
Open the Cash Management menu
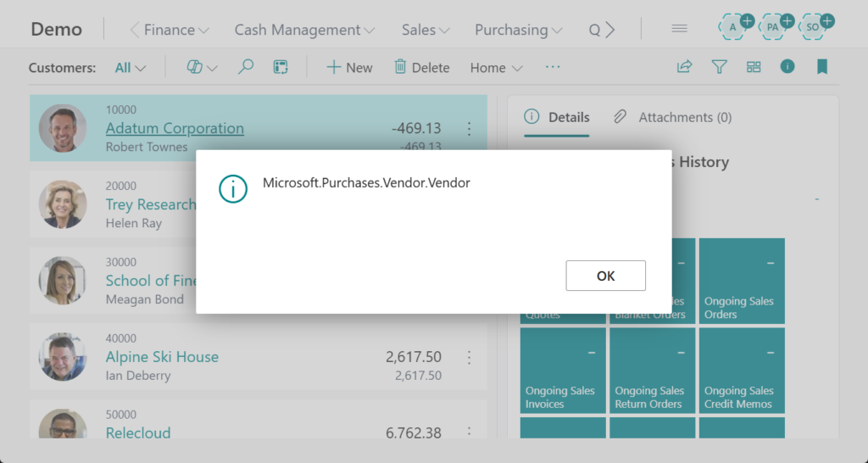pos(304,30)
